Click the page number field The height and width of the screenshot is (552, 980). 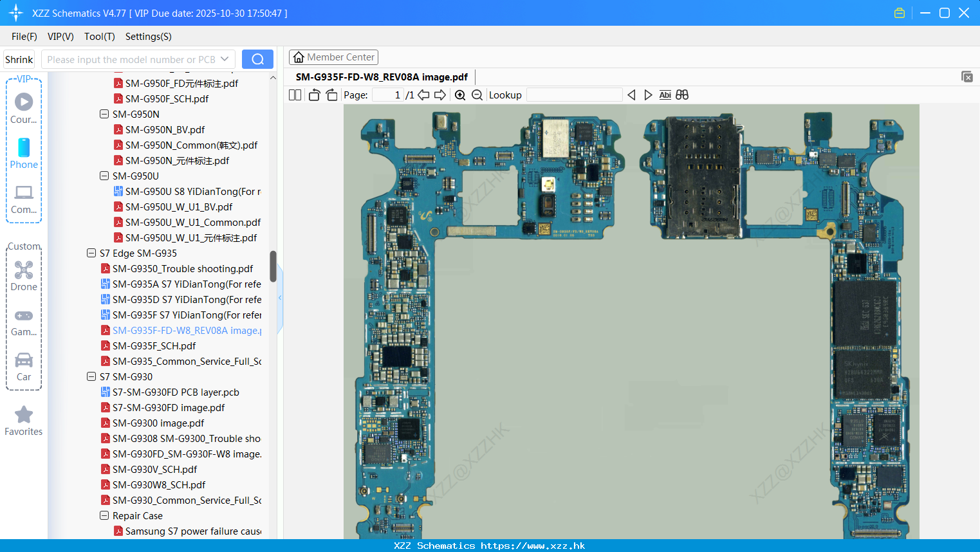(x=388, y=95)
